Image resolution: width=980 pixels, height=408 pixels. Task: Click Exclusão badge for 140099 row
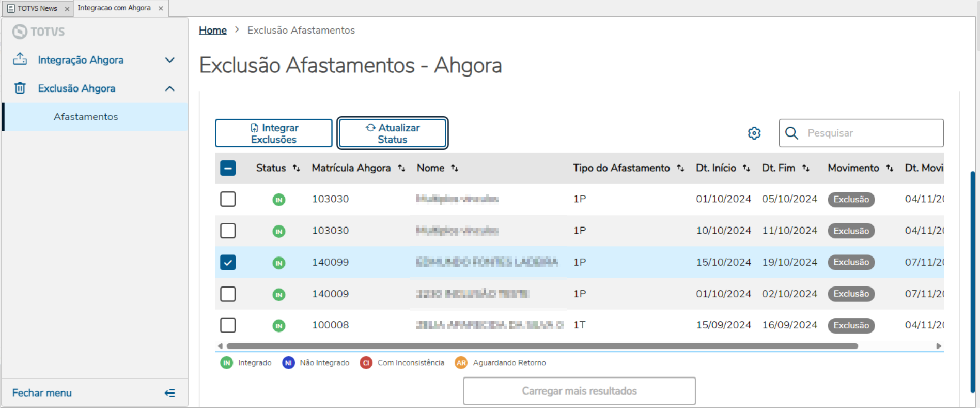pos(851,262)
